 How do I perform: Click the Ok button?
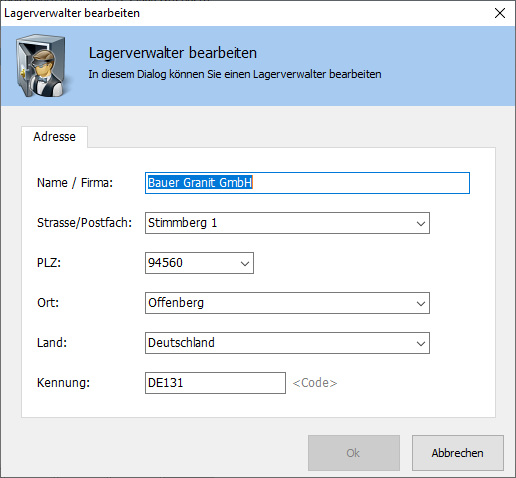tap(354, 453)
